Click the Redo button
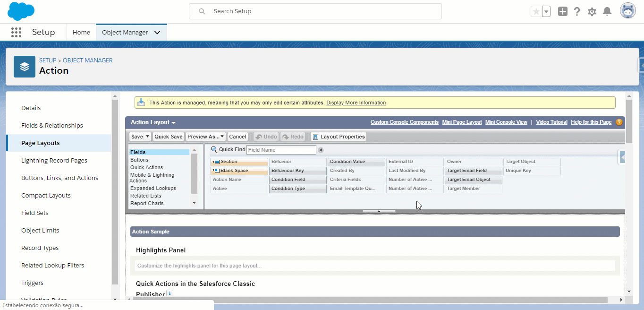Image resolution: width=644 pixels, height=310 pixels. coord(293,137)
